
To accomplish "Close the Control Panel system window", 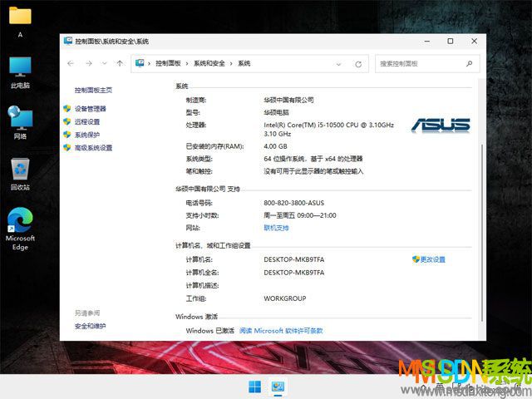I will click(475, 41).
